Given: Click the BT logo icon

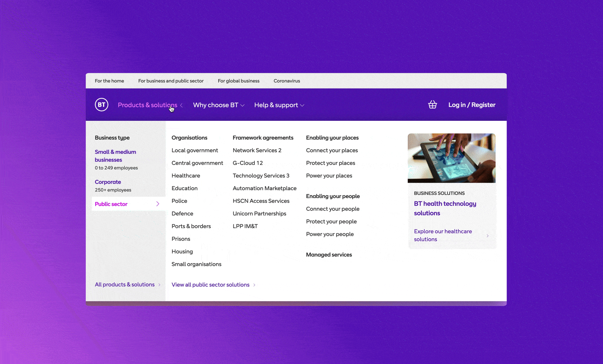Looking at the screenshot, I should [x=101, y=105].
